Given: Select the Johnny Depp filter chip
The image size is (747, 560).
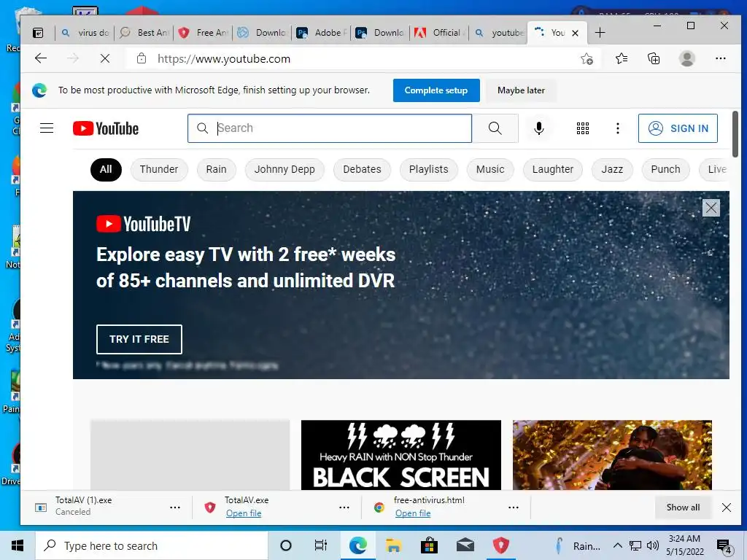Looking at the screenshot, I should pos(285,169).
